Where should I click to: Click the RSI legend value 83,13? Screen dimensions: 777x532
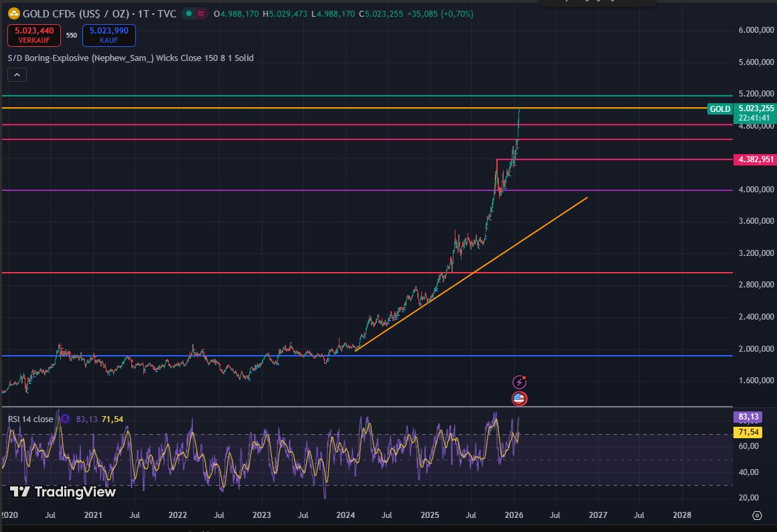[86, 419]
